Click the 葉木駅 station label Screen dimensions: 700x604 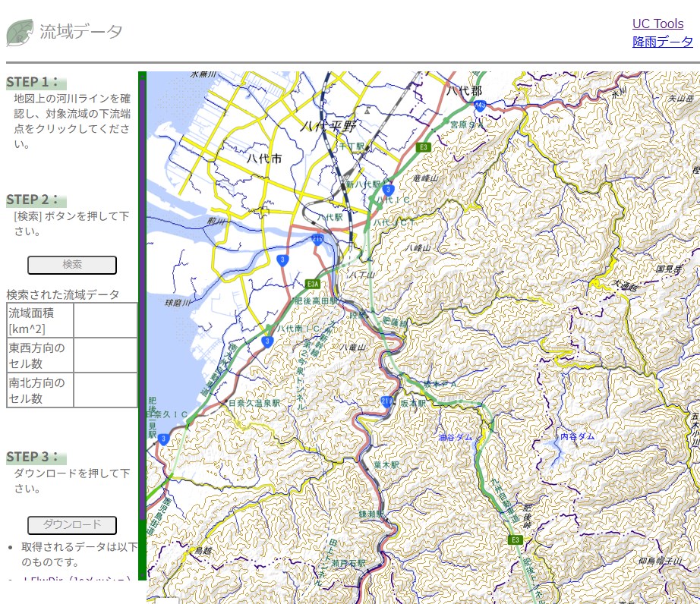pos(386,465)
